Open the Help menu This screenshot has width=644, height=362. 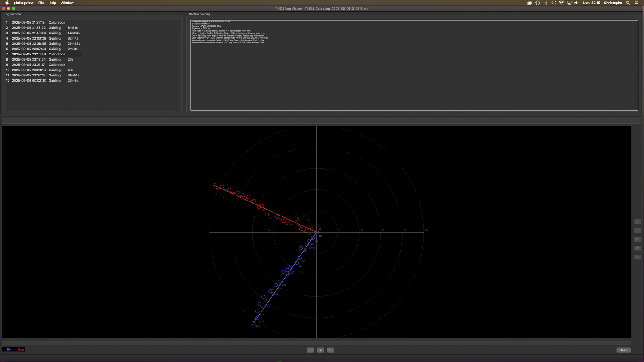point(52,3)
